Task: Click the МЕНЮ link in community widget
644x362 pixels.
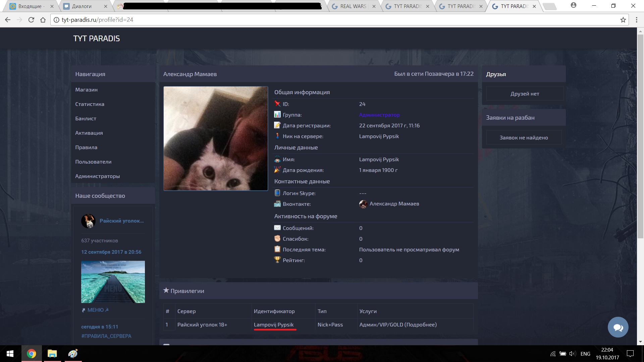Action: pyautogui.click(x=95, y=310)
